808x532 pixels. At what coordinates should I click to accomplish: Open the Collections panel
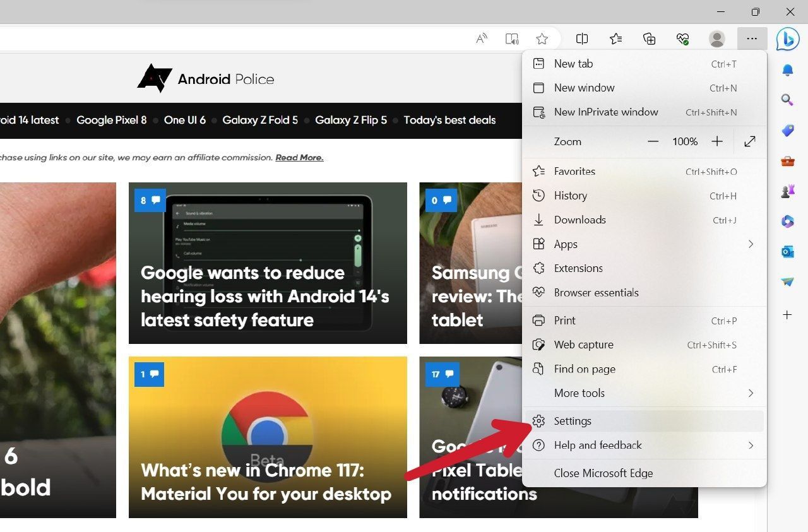tap(649, 38)
